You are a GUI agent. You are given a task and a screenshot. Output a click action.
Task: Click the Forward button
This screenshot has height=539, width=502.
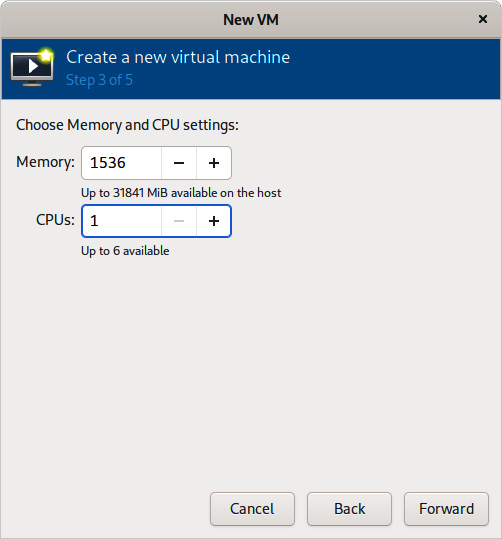pos(446,509)
